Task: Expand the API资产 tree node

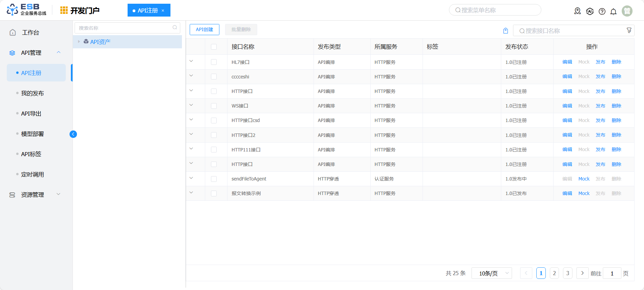Action: pos(79,42)
